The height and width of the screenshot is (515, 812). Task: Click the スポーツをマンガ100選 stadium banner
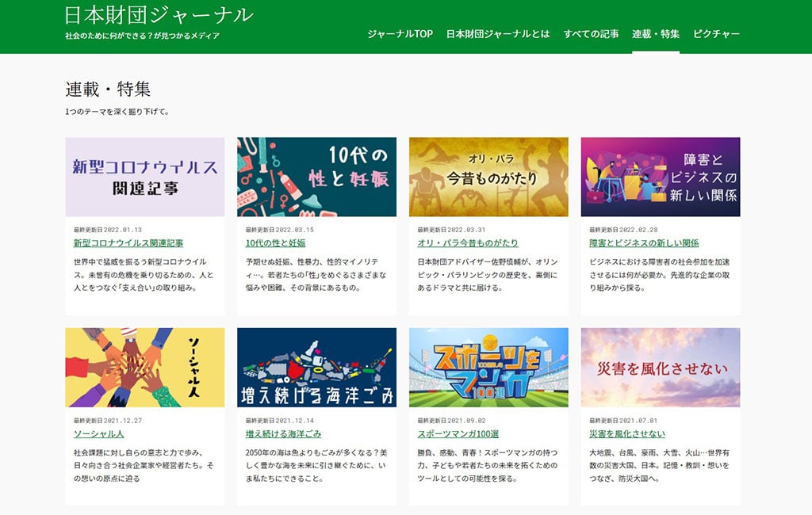tap(488, 368)
